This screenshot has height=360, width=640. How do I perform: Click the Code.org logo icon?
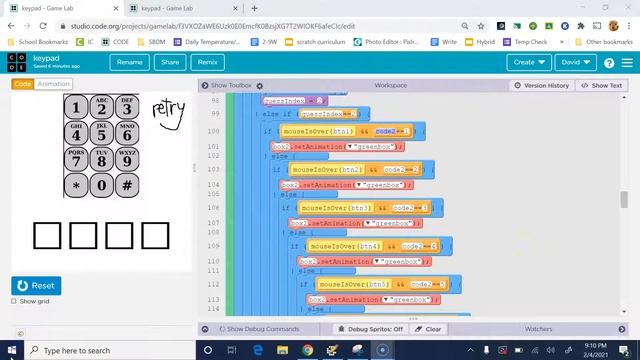(x=17, y=62)
